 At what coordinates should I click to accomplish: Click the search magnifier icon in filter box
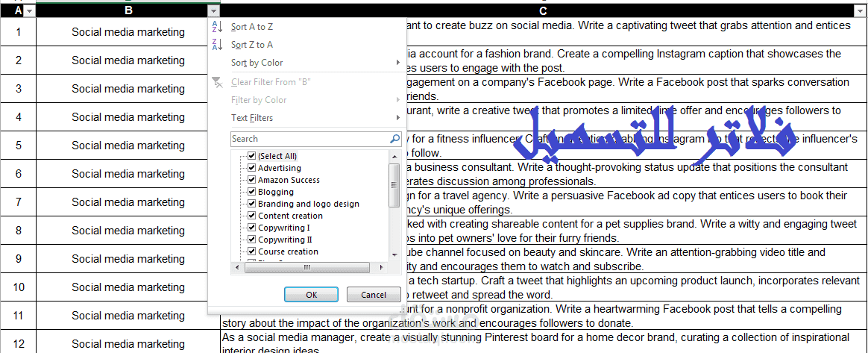point(395,139)
